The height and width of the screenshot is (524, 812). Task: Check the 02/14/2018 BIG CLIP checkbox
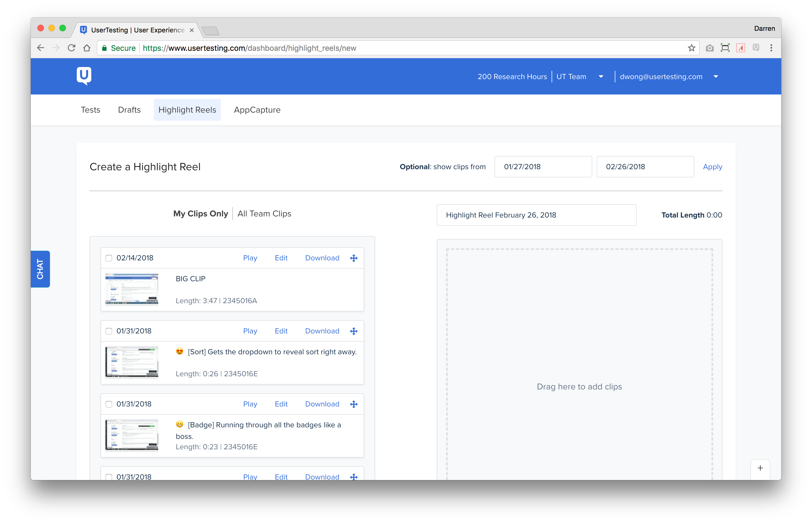(109, 258)
